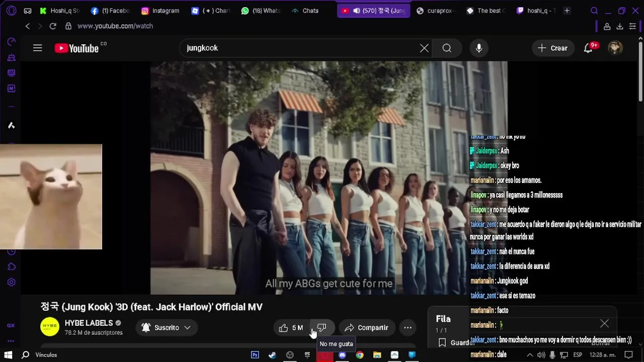Go back to the previous page
Image resolution: width=644 pixels, height=362 pixels.
pyautogui.click(x=28, y=26)
